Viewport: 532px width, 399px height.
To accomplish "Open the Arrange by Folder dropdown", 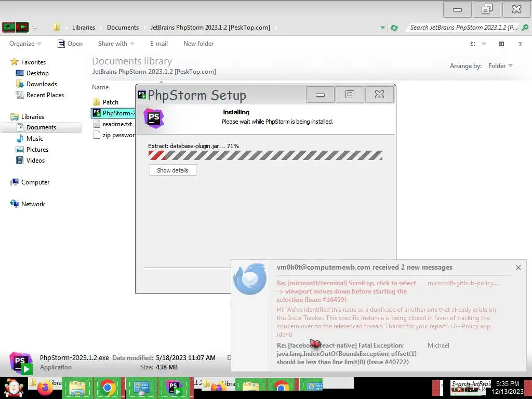I will [x=500, y=66].
